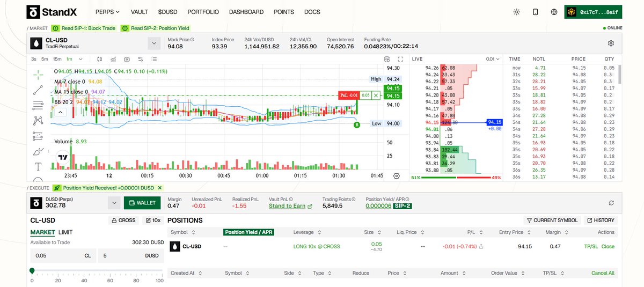The height and width of the screenshot is (287, 644).
Task: Share the position P/L icon
Action: [x=481, y=247]
